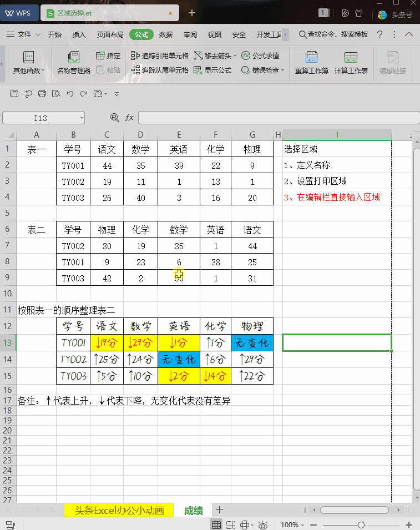
Task: Click the Print icon in quick access toolbar
Action: pos(42,94)
